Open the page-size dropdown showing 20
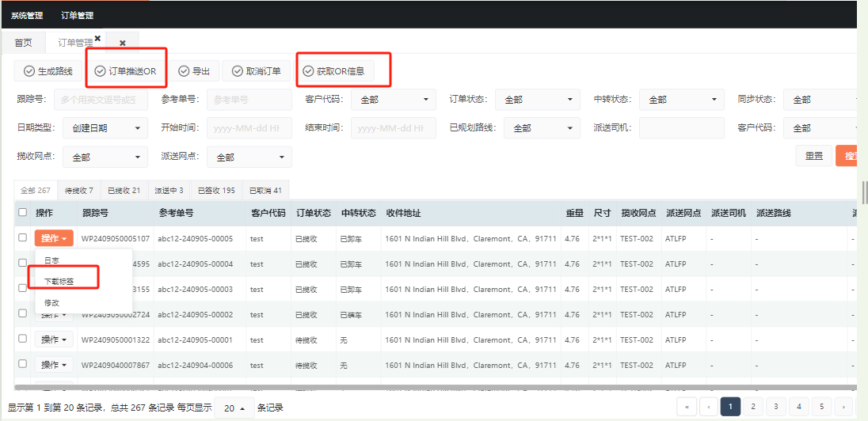The width and height of the screenshot is (868, 421). click(x=234, y=408)
